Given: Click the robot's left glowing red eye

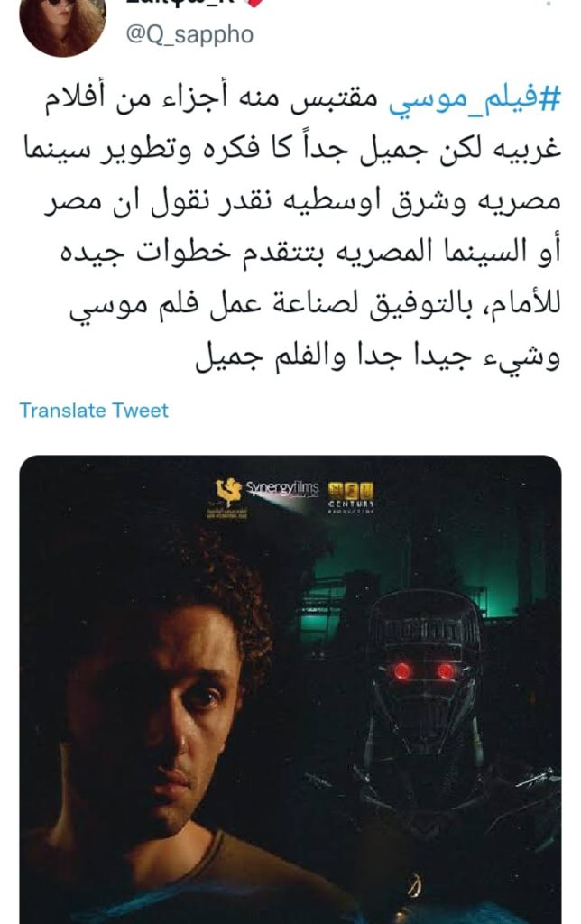Looking at the screenshot, I should tap(402, 670).
